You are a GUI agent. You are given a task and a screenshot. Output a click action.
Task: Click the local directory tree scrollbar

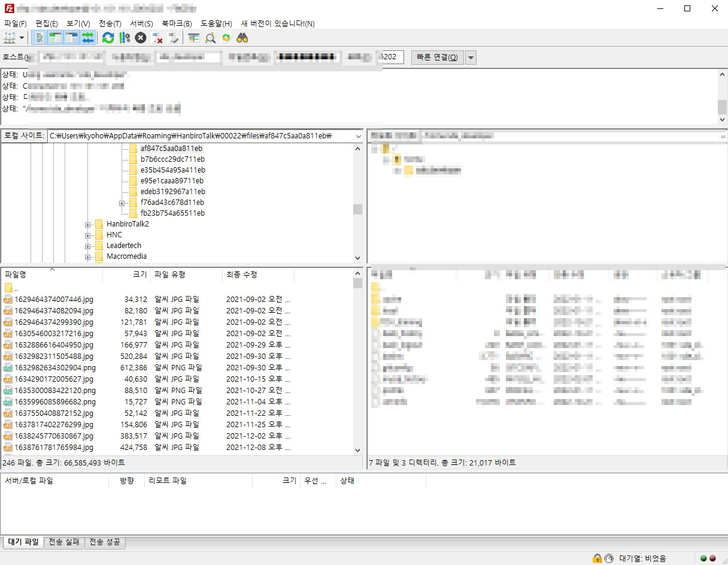tap(357, 210)
